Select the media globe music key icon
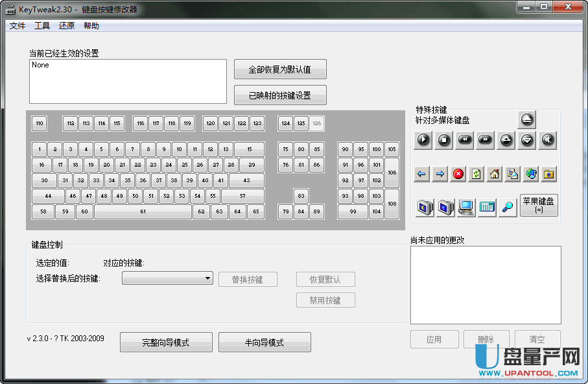Viewport: 588px width, 384px height. (x=531, y=174)
